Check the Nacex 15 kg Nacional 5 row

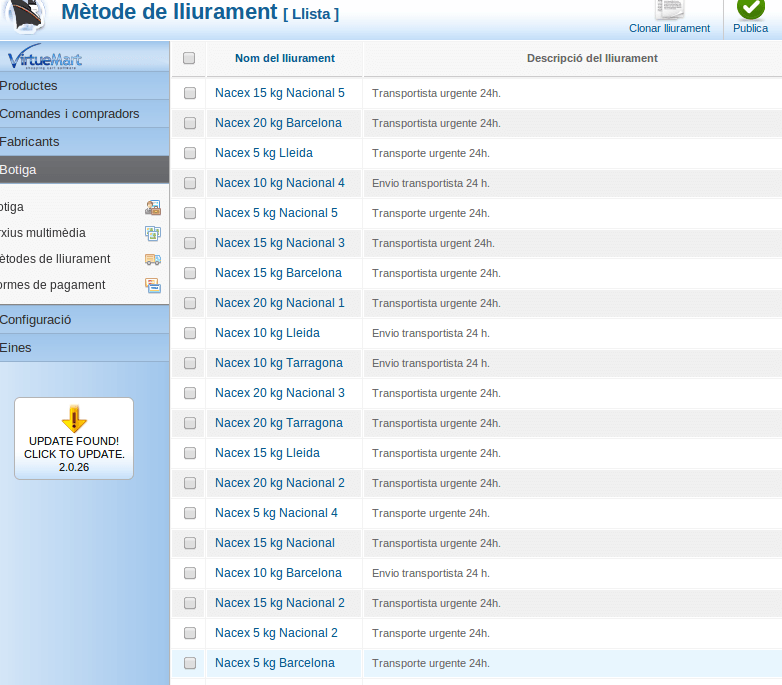pos(190,93)
